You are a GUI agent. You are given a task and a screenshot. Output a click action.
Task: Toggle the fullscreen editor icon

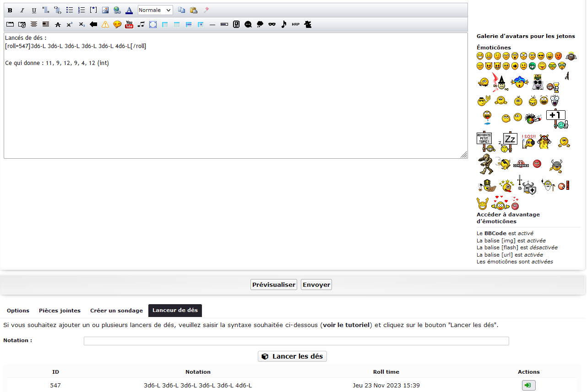click(153, 24)
